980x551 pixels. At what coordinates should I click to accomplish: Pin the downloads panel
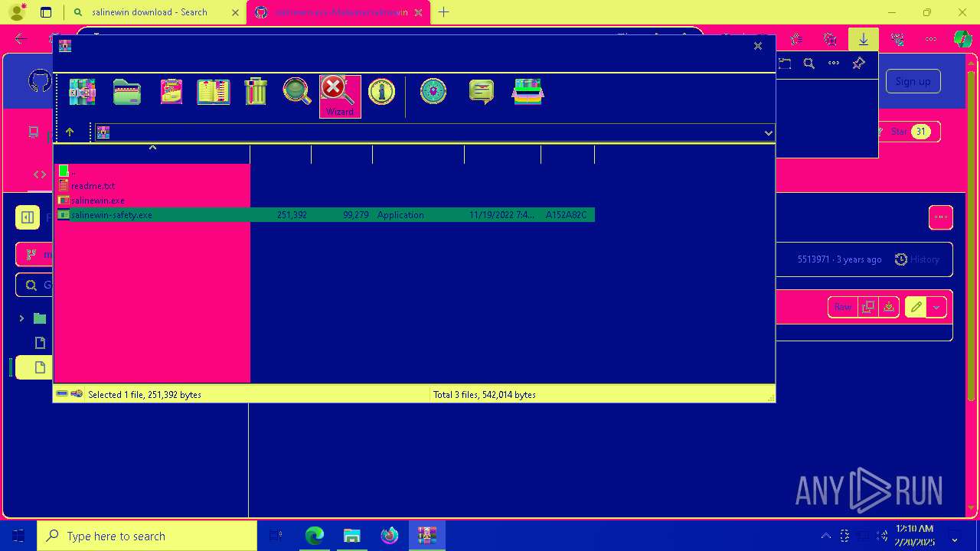pos(859,64)
